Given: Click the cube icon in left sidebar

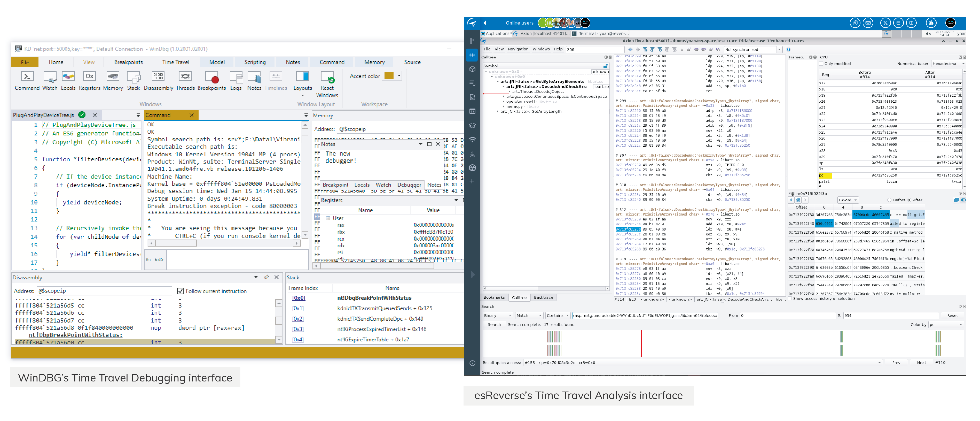Looking at the screenshot, I should point(472,69).
